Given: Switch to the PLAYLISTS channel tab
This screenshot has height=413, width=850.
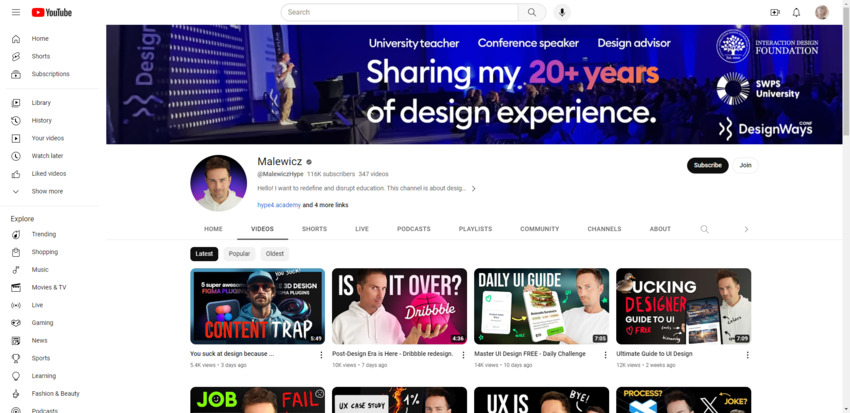Looking at the screenshot, I should point(475,229).
